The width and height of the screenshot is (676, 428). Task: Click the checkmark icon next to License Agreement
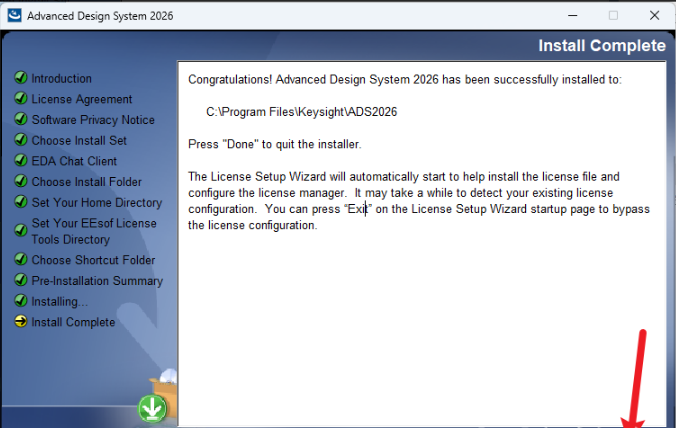click(x=20, y=99)
